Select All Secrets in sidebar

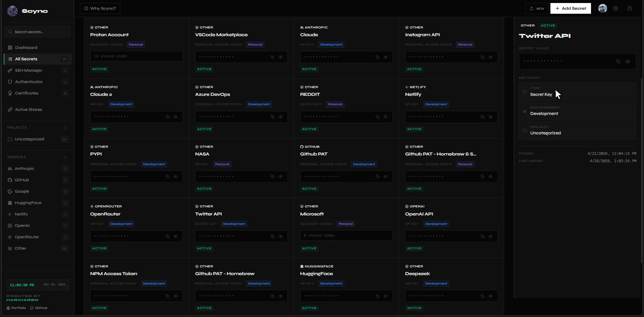point(38,59)
